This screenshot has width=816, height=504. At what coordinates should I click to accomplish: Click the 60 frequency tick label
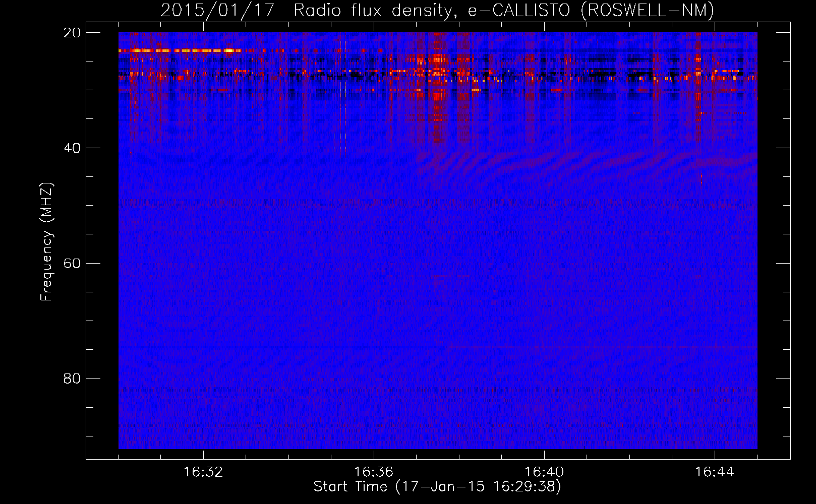click(72, 264)
